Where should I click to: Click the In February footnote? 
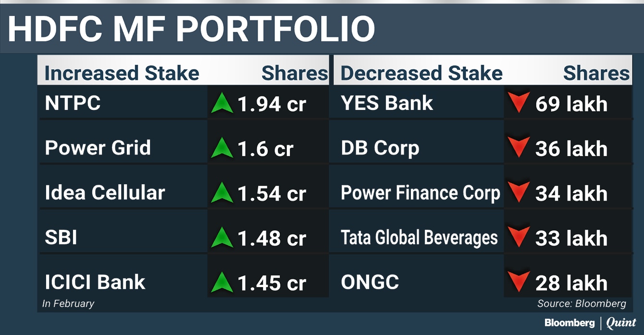[68, 304]
